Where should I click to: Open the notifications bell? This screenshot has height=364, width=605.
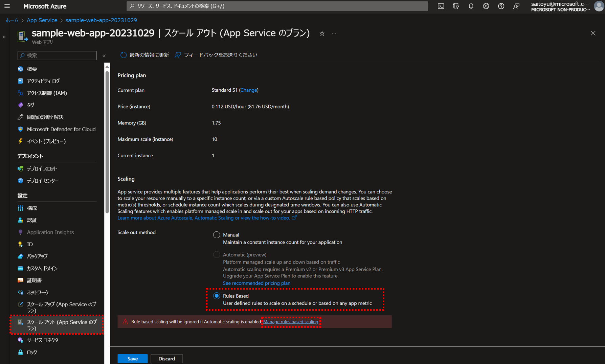pyautogui.click(x=471, y=6)
